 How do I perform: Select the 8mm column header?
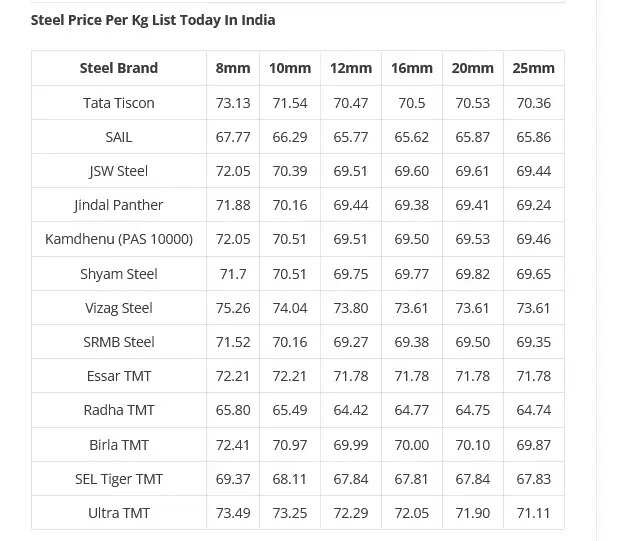(x=233, y=68)
